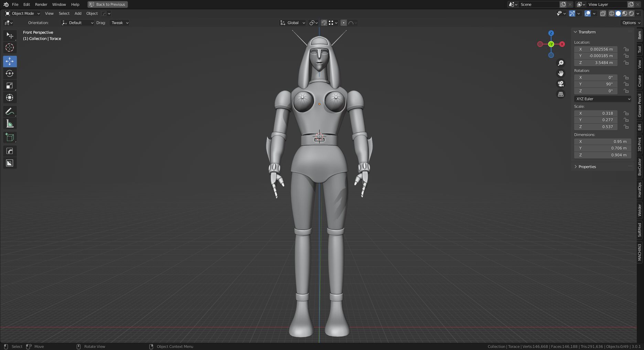Switch to the HardOps sidebar tab
The image size is (644, 350).
(x=640, y=190)
